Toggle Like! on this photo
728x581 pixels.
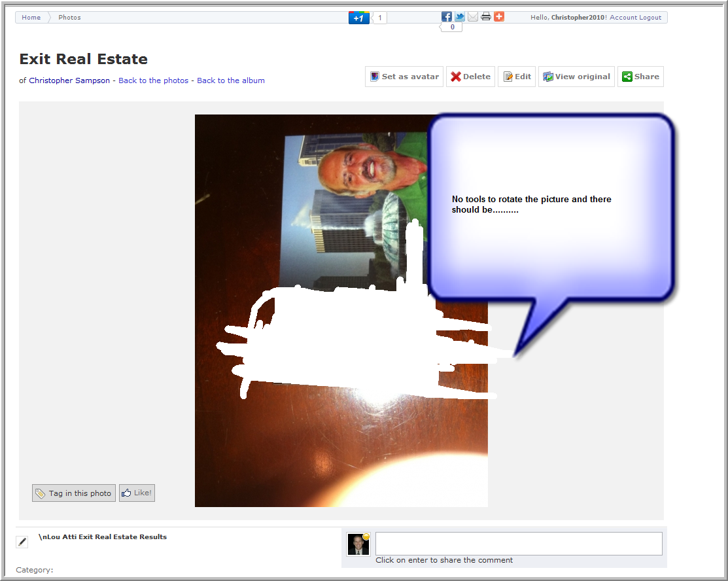click(137, 493)
